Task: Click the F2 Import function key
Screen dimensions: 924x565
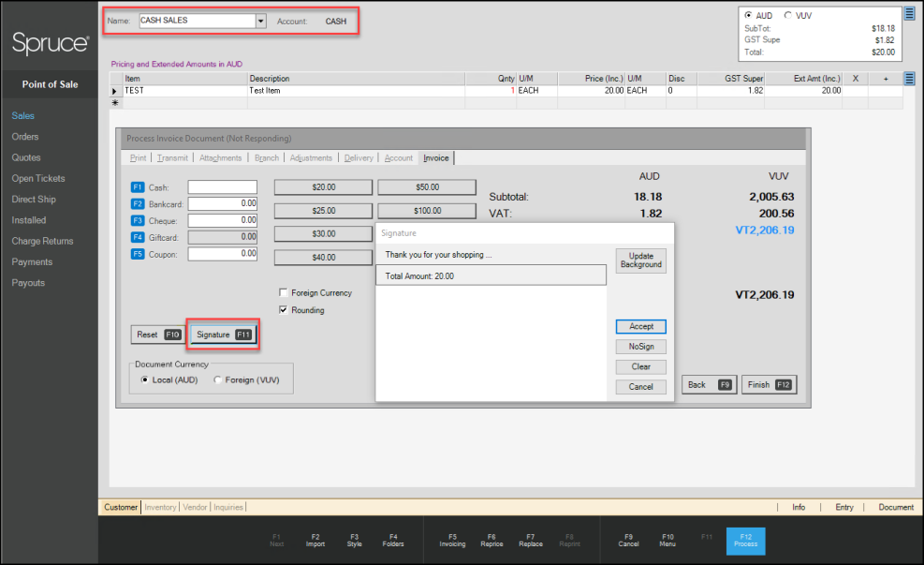Action: point(315,541)
